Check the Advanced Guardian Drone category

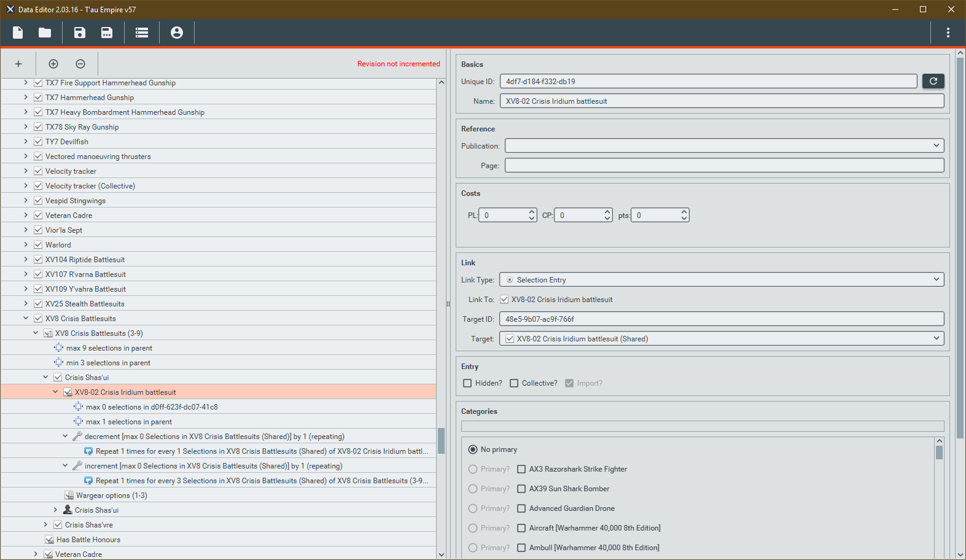point(521,508)
